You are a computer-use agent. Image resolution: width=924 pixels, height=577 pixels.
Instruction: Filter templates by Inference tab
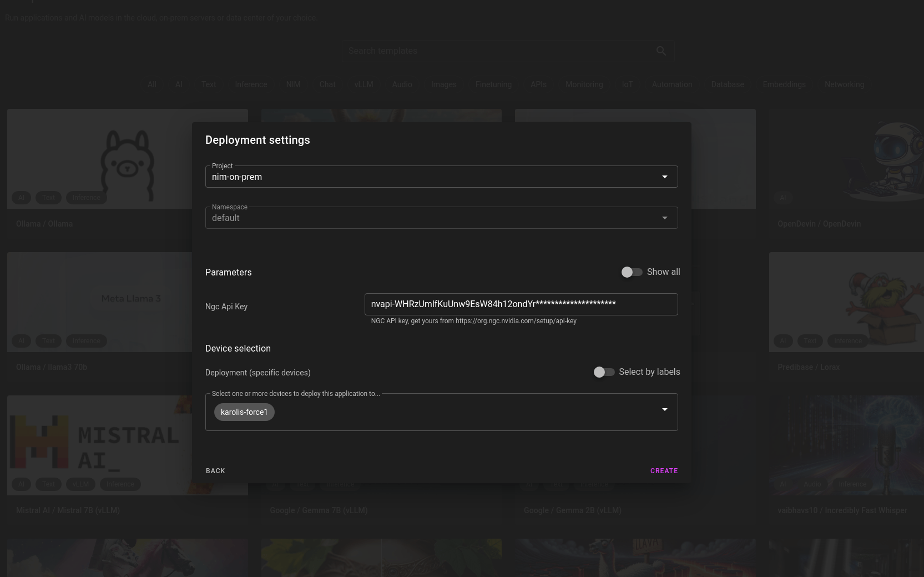[x=251, y=84]
